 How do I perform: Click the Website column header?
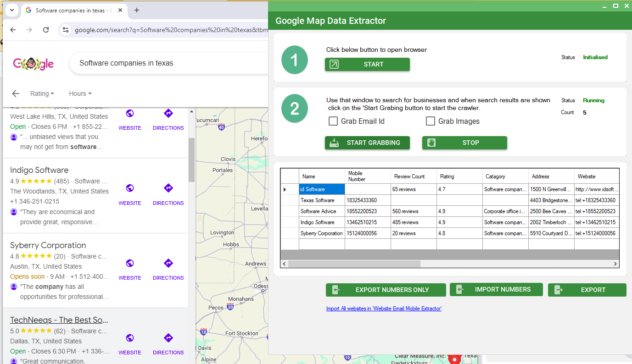point(597,176)
